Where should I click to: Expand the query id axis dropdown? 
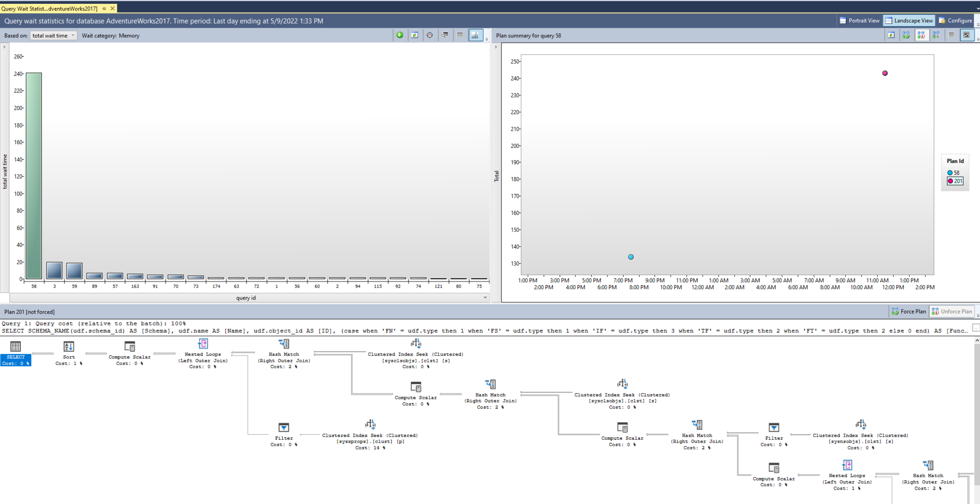(485, 298)
